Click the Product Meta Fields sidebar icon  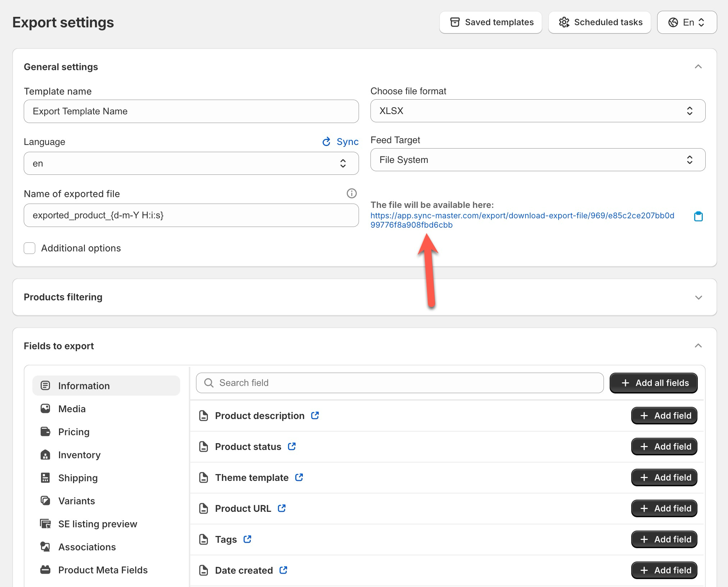pyautogui.click(x=45, y=570)
